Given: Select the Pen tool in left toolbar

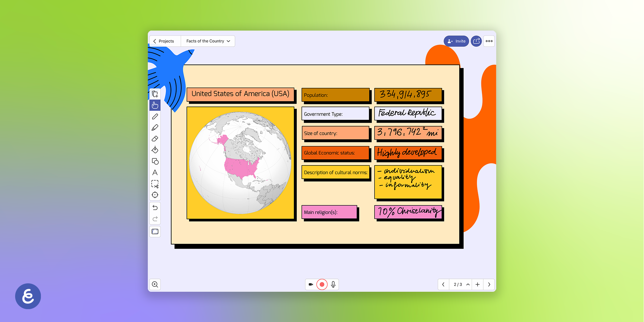Looking at the screenshot, I should [155, 117].
